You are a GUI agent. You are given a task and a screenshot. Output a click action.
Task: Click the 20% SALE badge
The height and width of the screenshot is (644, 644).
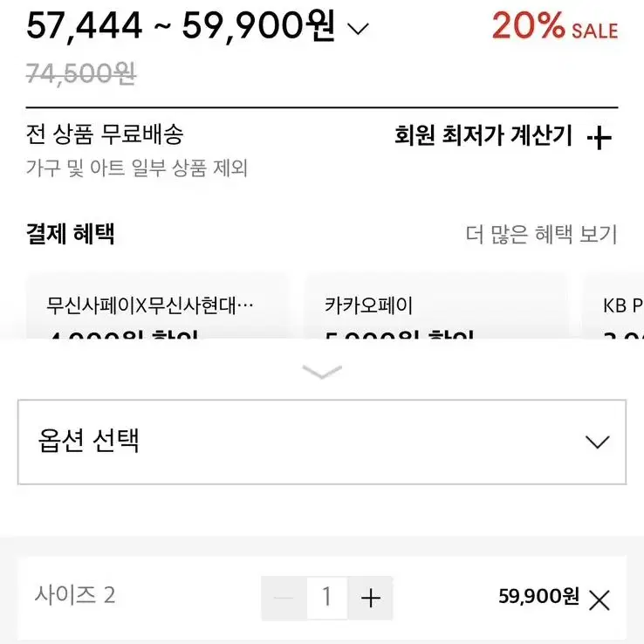coord(555,26)
